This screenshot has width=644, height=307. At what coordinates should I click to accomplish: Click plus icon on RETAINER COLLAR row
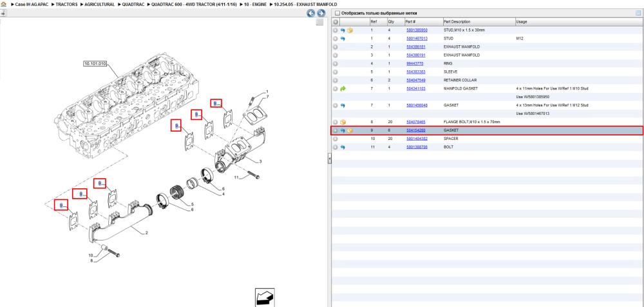pyautogui.click(x=336, y=80)
